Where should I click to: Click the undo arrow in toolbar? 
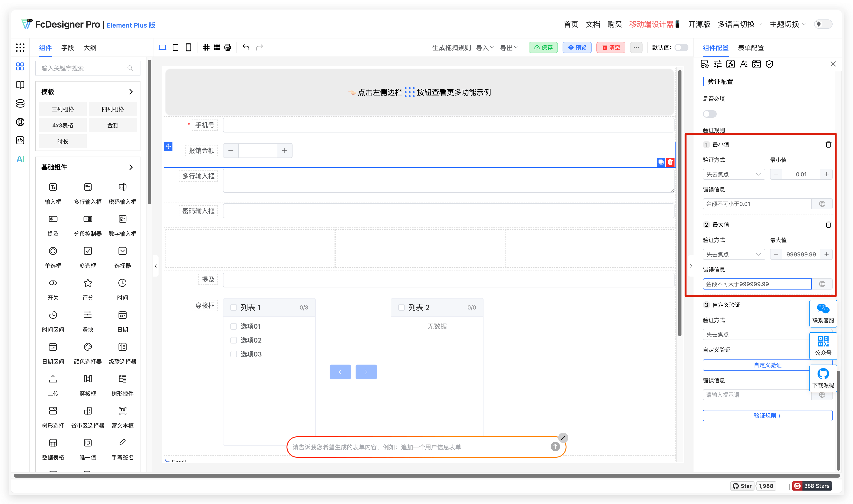[x=246, y=47]
